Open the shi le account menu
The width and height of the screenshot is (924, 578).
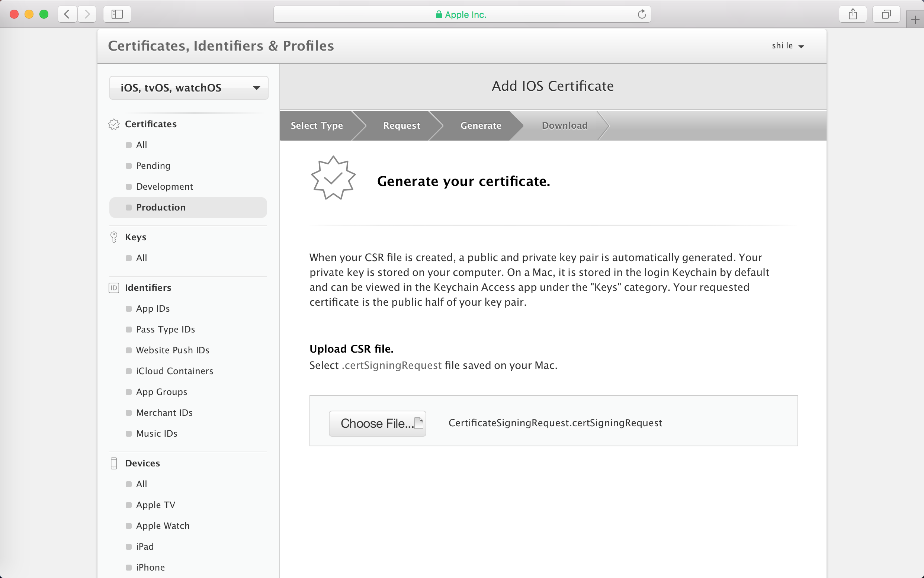(x=787, y=46)
